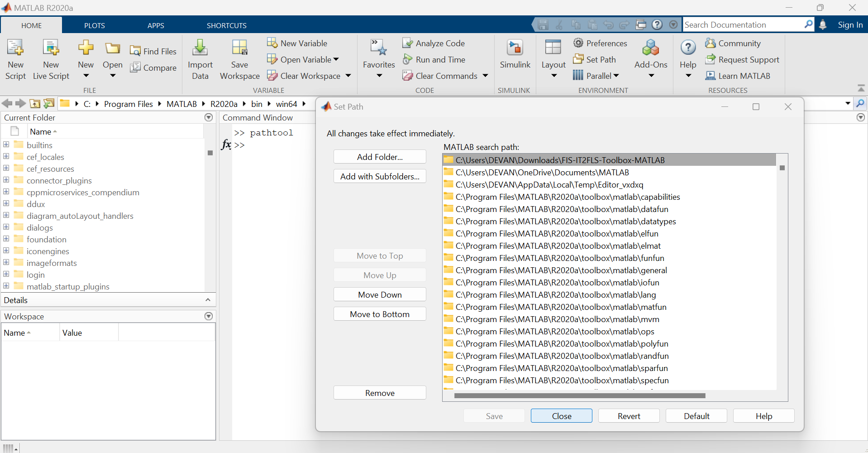
Task: Open the Community link
Action: (x=733, y=43)
